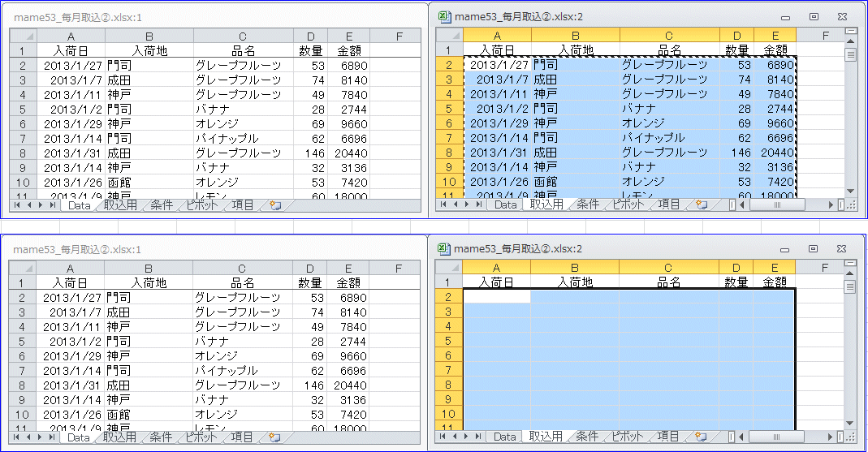Open 条件 sheet tab in upper-left window

[x=162, y=205]
